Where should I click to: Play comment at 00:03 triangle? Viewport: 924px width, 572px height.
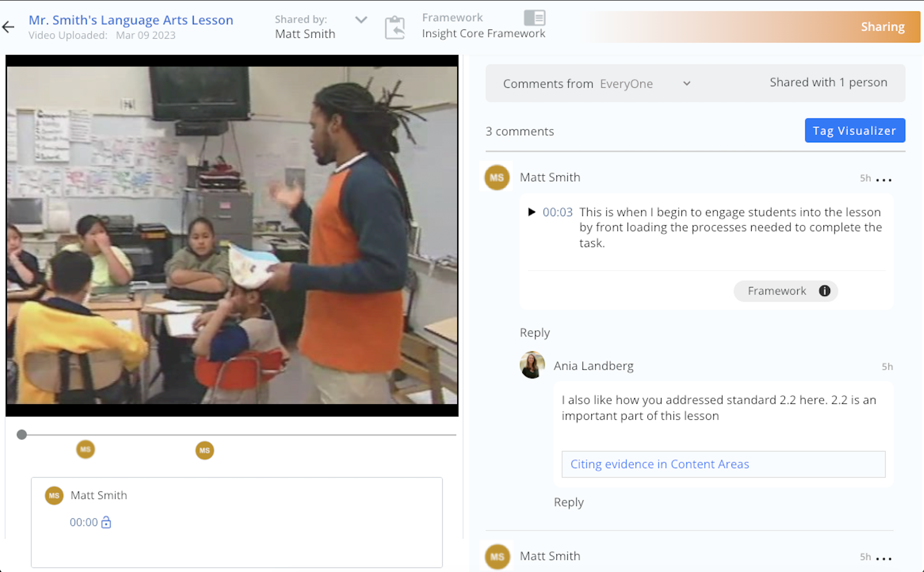(x=532, y=212)
